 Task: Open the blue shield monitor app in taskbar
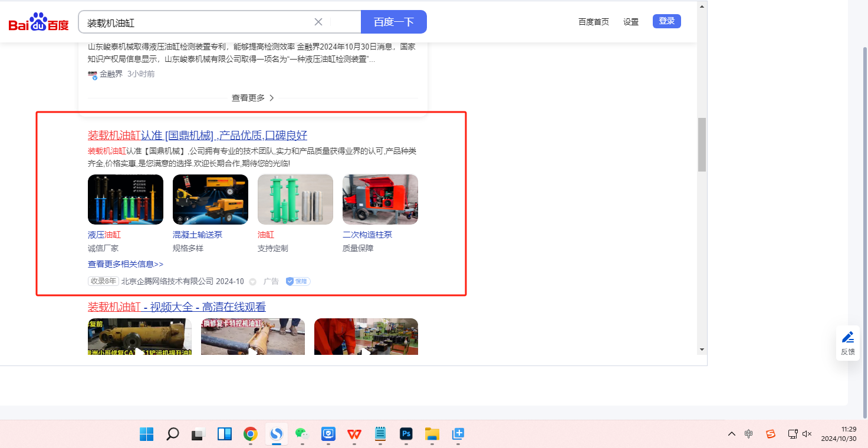[x=328, y=434]
